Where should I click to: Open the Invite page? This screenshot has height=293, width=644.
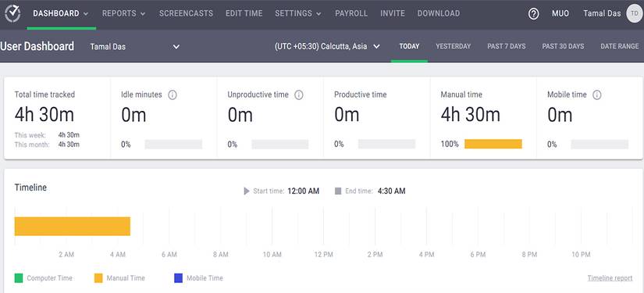392,13
